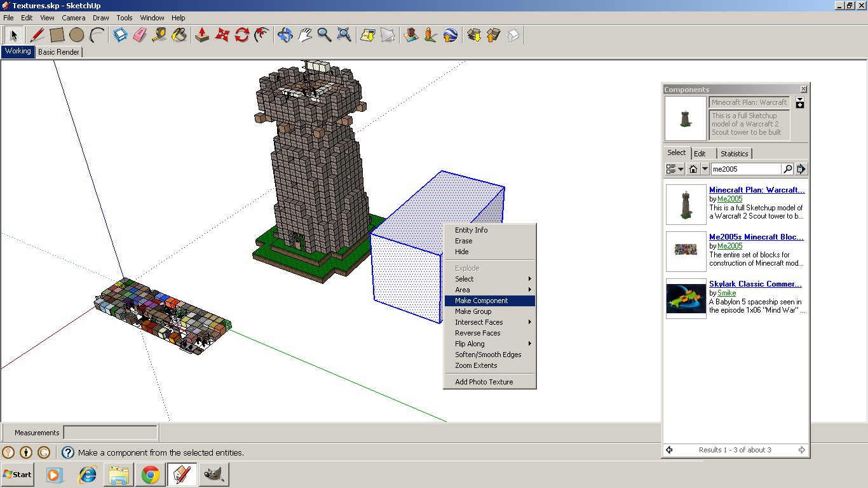868x488 pixels.
Task: Activate the Push/Pull tool
Action: click(x=202, y=35)
